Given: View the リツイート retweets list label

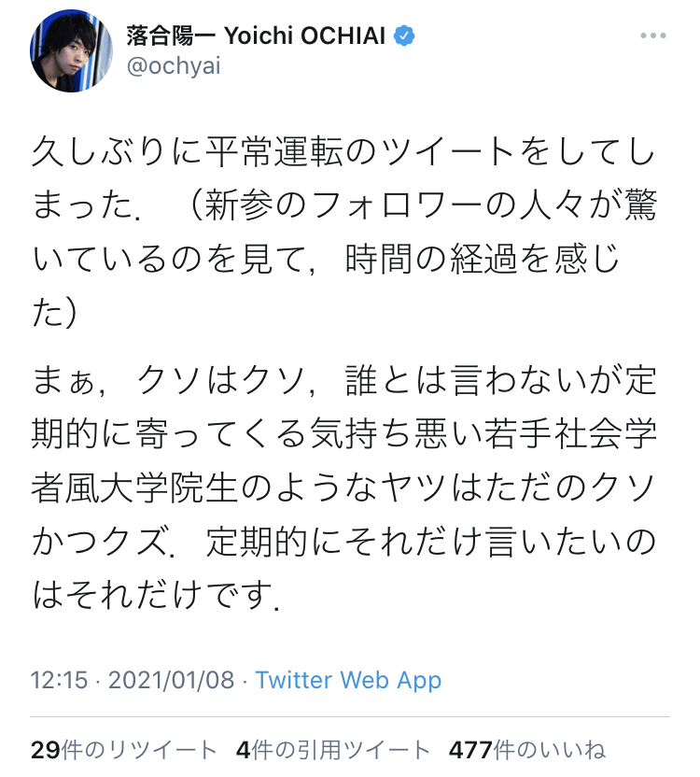Looking at the screenshot, I should 140,749.
